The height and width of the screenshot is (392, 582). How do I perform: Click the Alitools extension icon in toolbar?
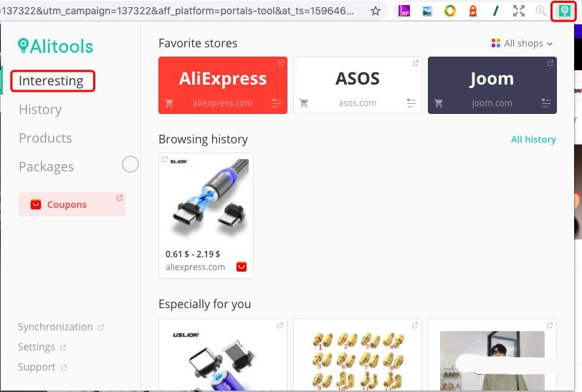pos(564,11)
